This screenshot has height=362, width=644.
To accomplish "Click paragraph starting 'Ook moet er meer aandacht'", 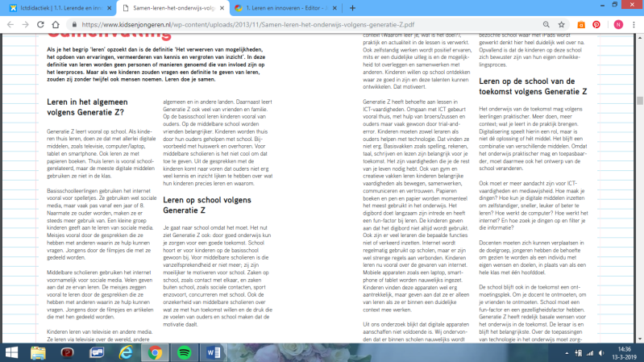I will 533,206.
